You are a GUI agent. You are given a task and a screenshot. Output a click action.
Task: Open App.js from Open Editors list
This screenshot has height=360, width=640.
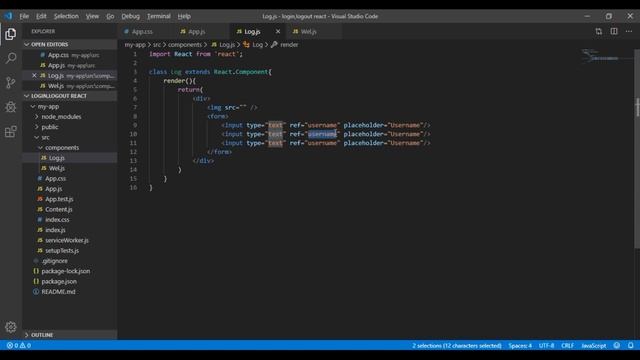click(69, 65)
